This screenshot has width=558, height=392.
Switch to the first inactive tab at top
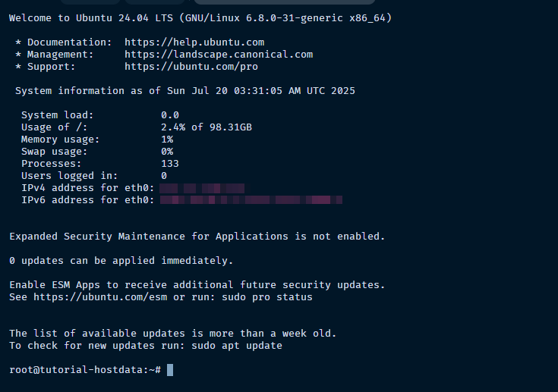tap(90, 2)
